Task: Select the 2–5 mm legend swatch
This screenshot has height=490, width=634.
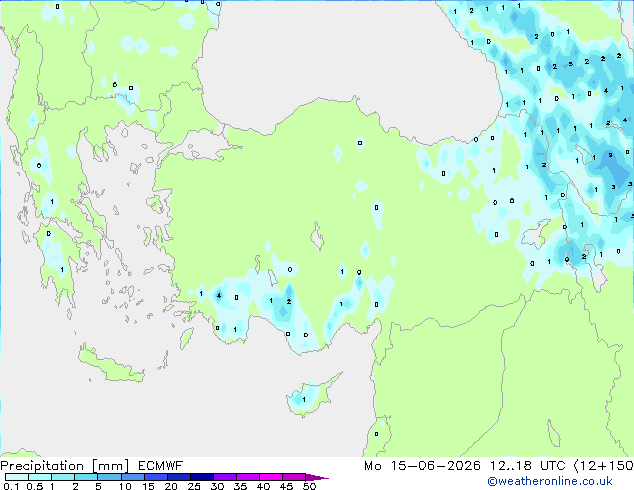Action: 86,477
